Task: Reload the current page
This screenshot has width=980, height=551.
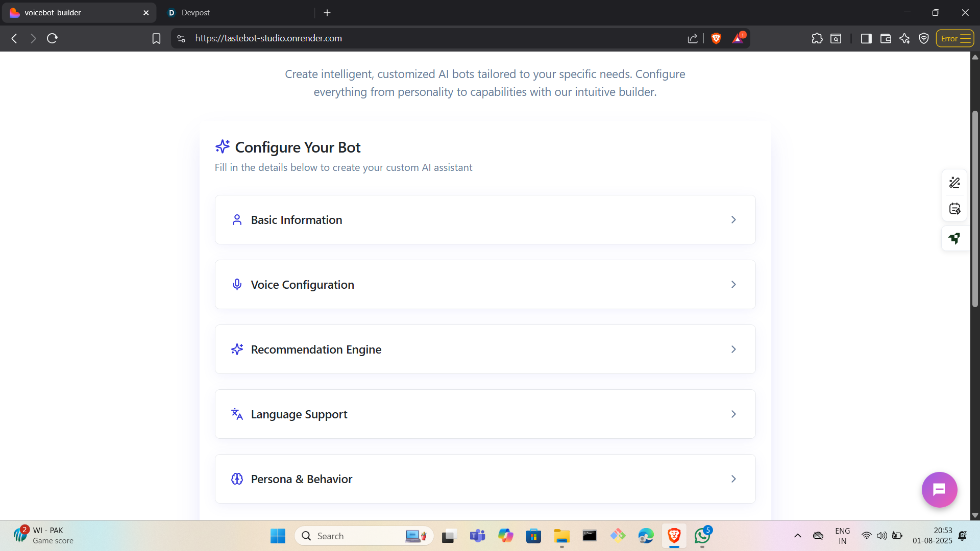Action: (x=52, y=38)
